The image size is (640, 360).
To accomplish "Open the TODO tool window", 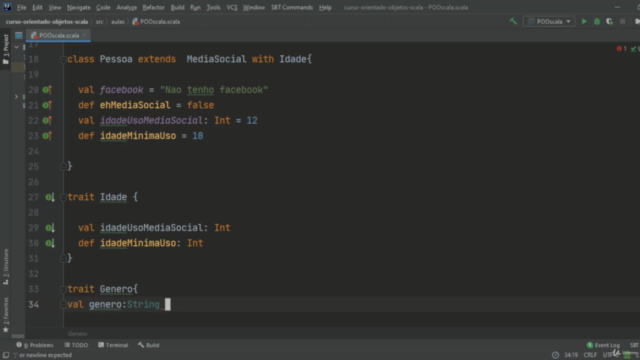I will coord(76,345).
